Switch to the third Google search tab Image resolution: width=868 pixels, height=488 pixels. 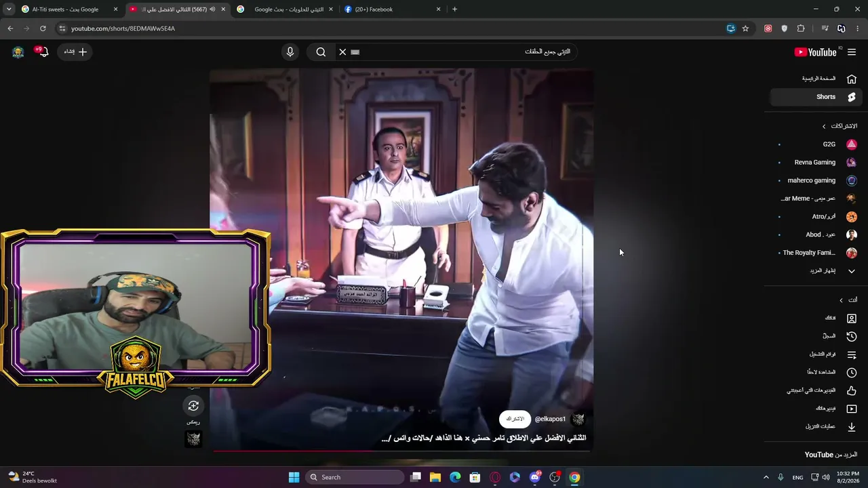click(283, 9)
